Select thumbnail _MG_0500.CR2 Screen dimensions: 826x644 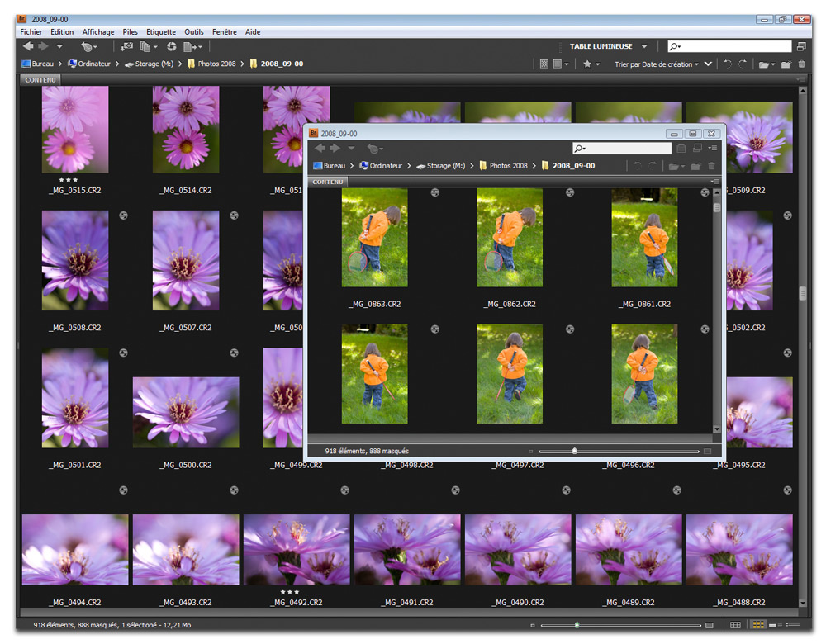point(186,412)
